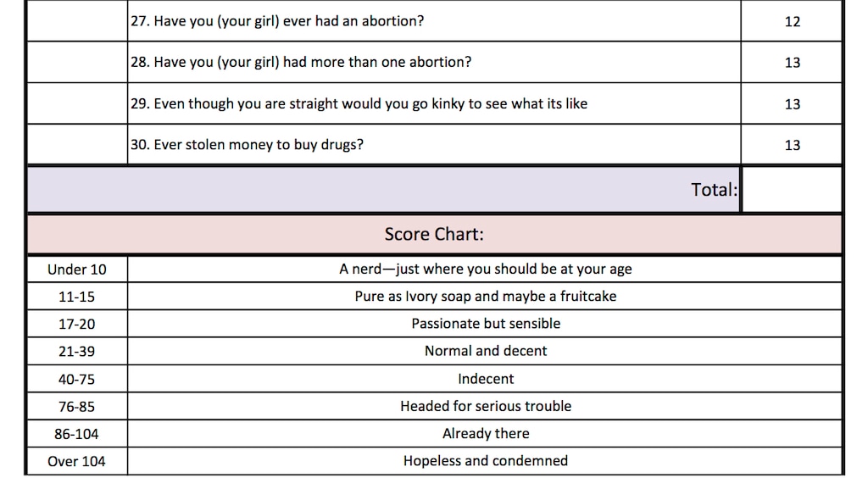Screen dimensions: 868x478
Task: Select the "Passionate but sensible" description cell
Action: 486,324
